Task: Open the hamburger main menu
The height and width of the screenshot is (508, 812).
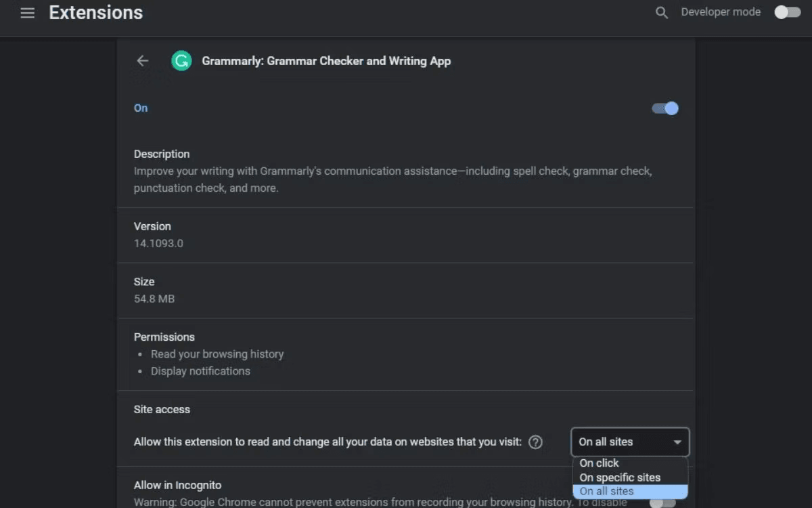Action: (27, 13)
